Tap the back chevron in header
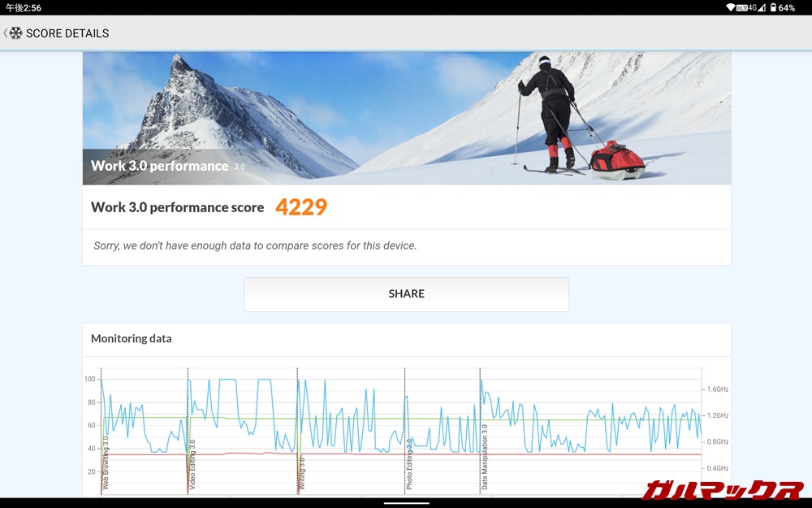 [x=6, y=33]
